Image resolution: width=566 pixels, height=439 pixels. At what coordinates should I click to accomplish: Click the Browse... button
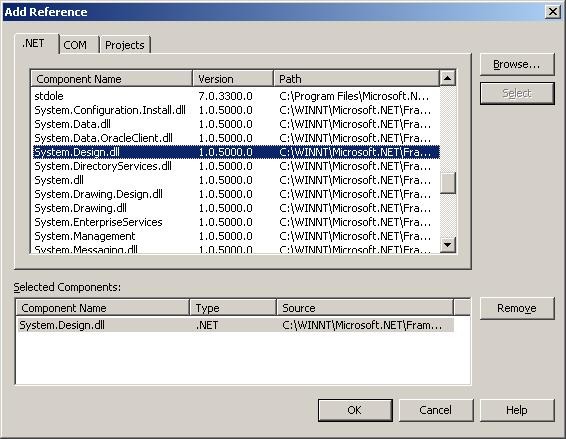[517, 64]
